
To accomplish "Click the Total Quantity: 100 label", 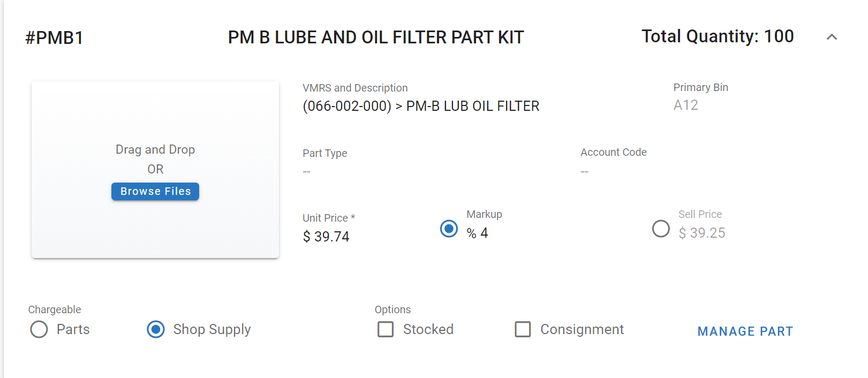I will pyautogui.click(x=718, y=36).
